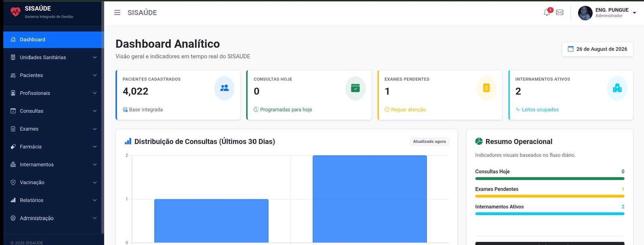
Task: Click the Exames Pendentes yellow document icon
Action: click(486, 88)
